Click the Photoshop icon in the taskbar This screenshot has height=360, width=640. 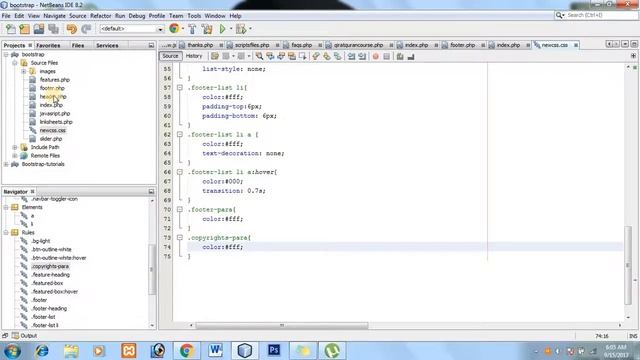(274, 351)
